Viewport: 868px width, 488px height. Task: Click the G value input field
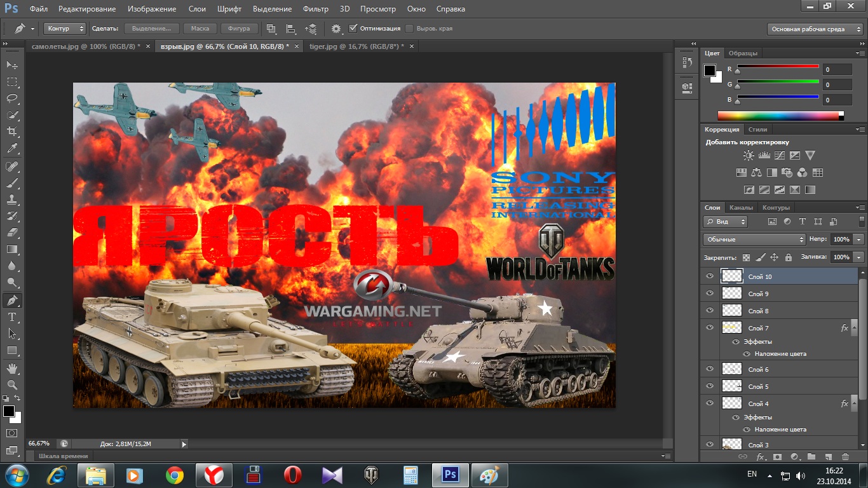click(837, 85)
